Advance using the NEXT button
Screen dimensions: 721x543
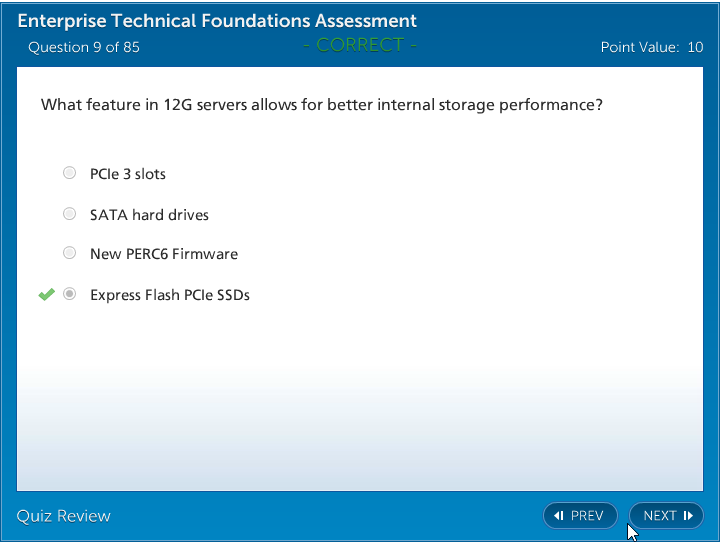(x=666, y=516)
